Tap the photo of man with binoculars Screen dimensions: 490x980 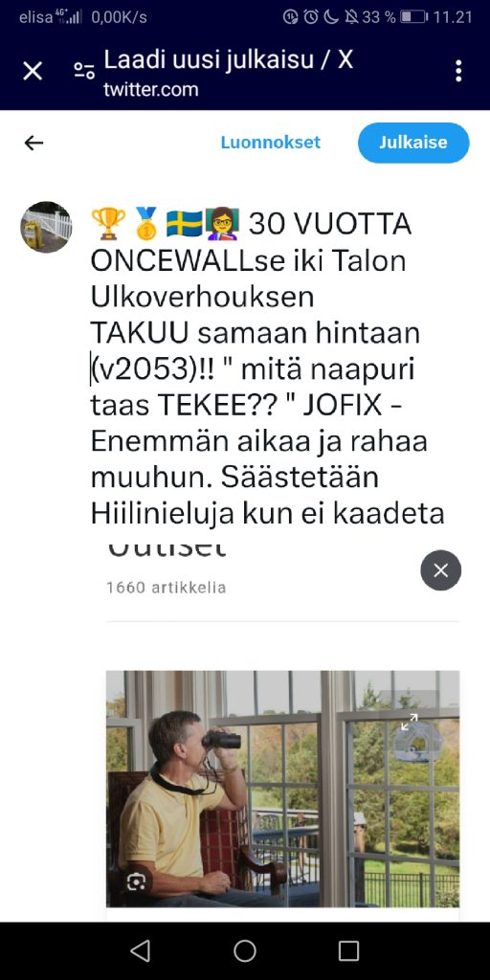tap(282, 789)
